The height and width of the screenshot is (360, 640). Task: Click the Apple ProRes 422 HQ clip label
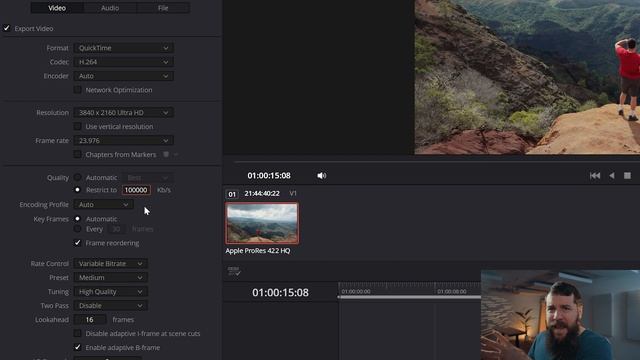(258, 251)
